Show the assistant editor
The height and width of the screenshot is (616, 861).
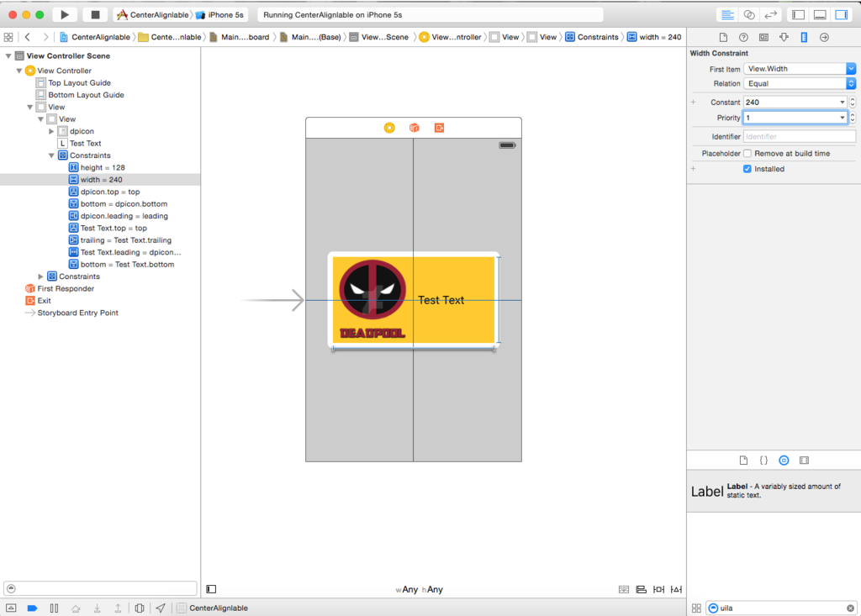[748, 15]
